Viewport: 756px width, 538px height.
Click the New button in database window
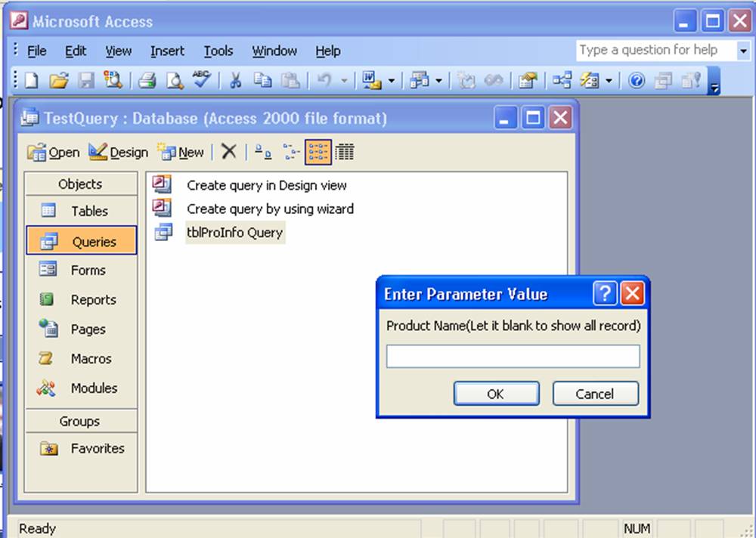click(181, 153)
